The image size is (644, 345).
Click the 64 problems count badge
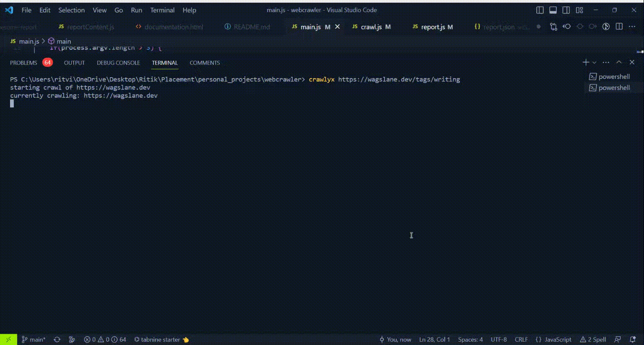point(47,63)
